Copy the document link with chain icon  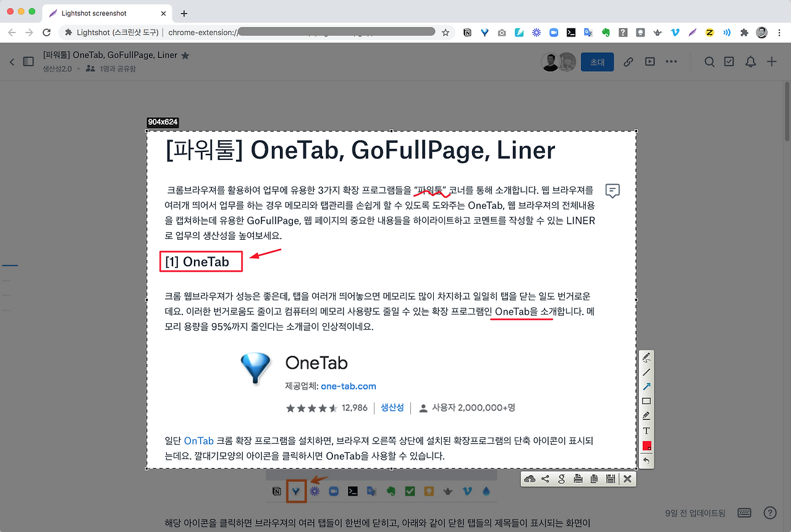tap(628, 62)
